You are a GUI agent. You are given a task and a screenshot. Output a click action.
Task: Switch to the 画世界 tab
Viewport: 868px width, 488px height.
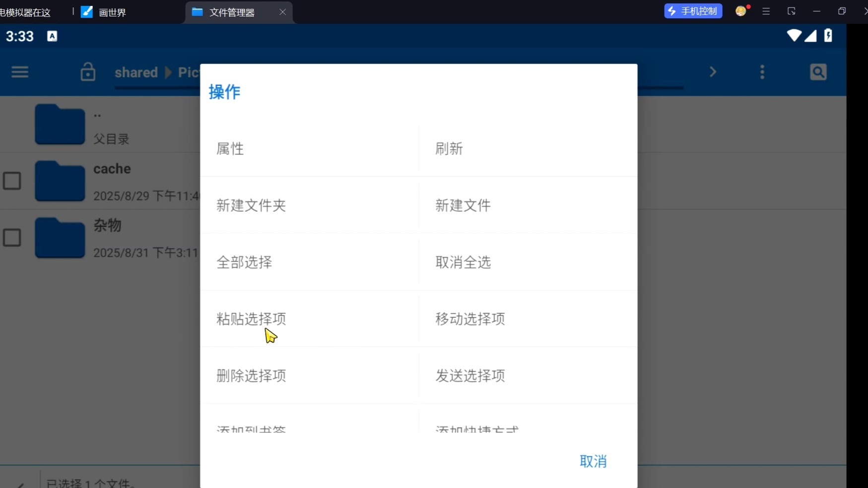tap(112, 12)
